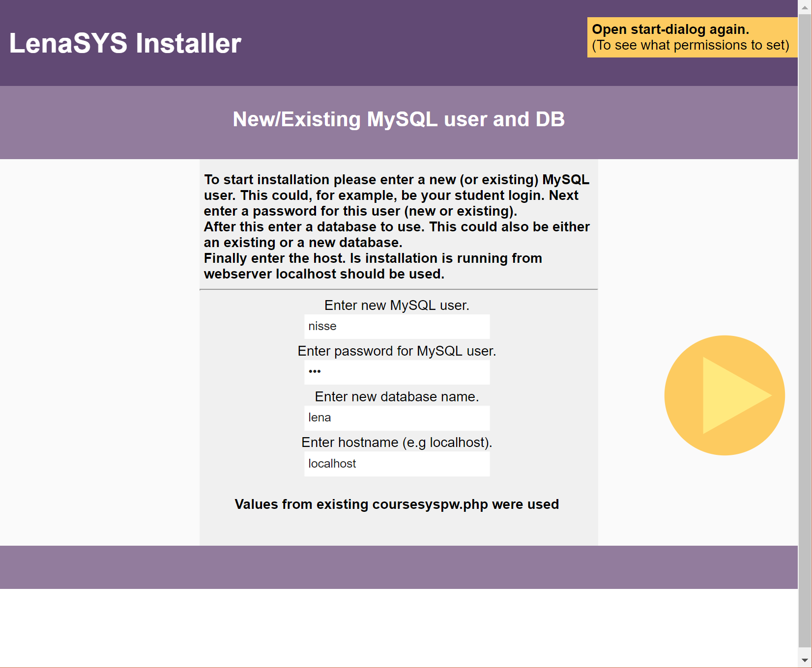Click 'Values from existing coursesyspw.php were used' text
This screenshot has width=812, height=668.
coord(397,504)
